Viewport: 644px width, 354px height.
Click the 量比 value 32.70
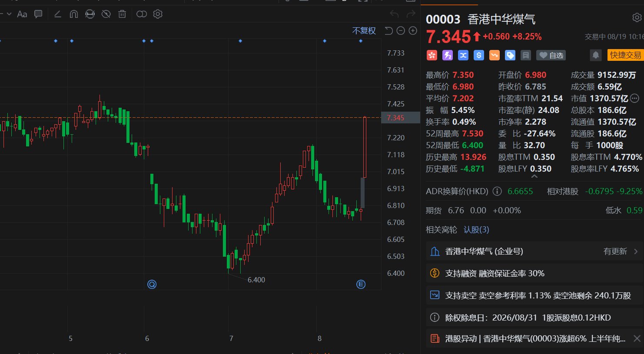[x=534, y=145]
